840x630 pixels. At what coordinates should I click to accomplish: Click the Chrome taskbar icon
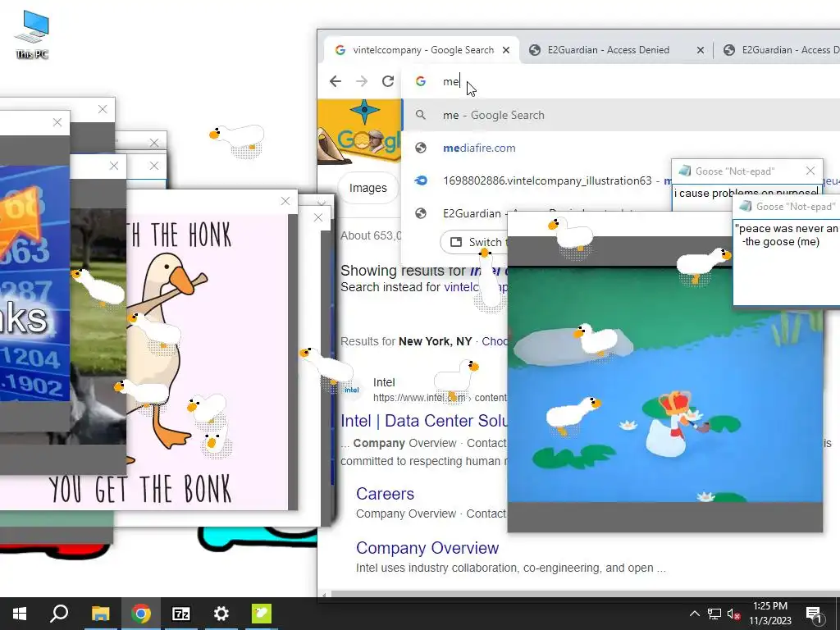coord(140,614)
